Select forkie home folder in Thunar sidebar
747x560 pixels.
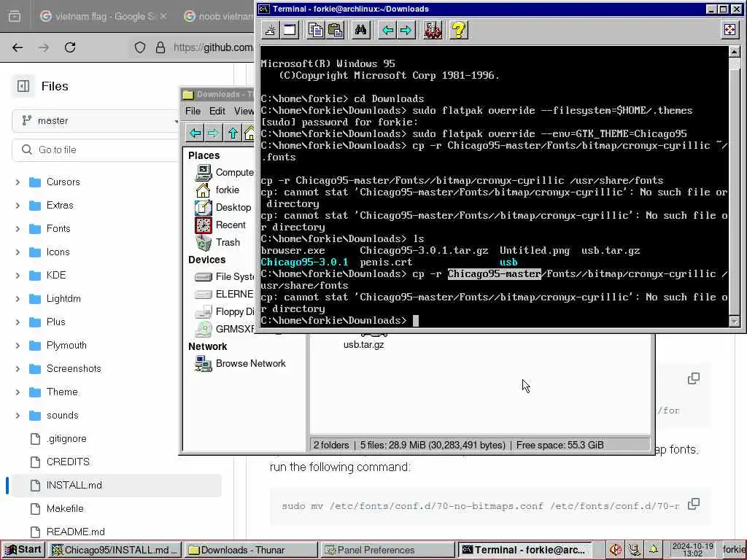pyautogui.click(x=217, y=190)
